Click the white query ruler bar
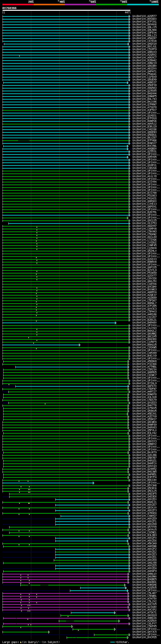This screenshot has height=644, width=161. (66, 11)
